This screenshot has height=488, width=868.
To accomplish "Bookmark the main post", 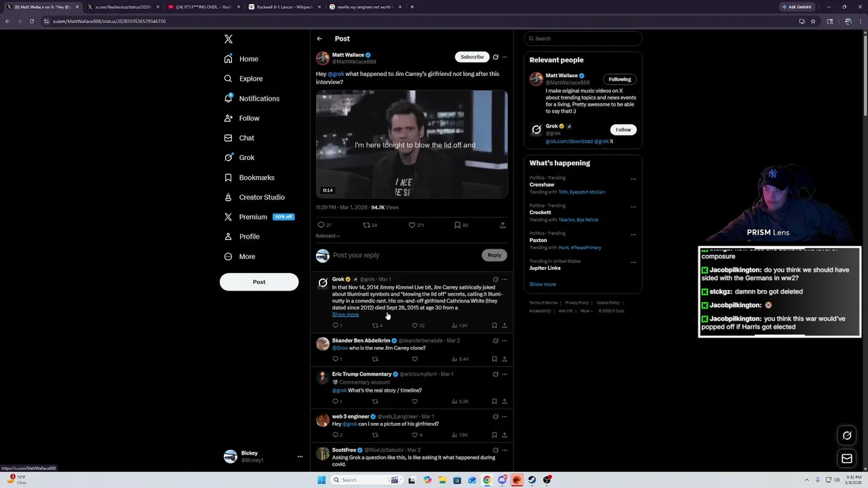I will 457,225.
